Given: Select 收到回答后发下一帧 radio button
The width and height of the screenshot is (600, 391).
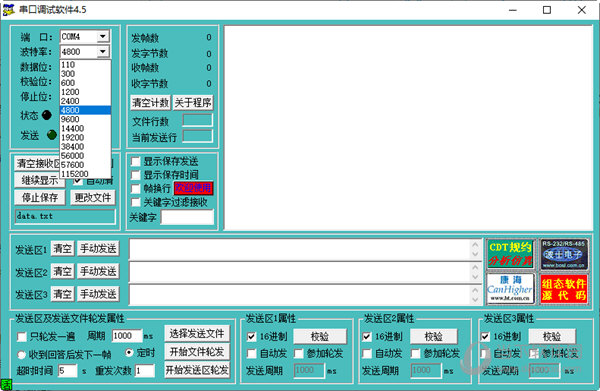Looking at the screenshot, I should 21,355.
